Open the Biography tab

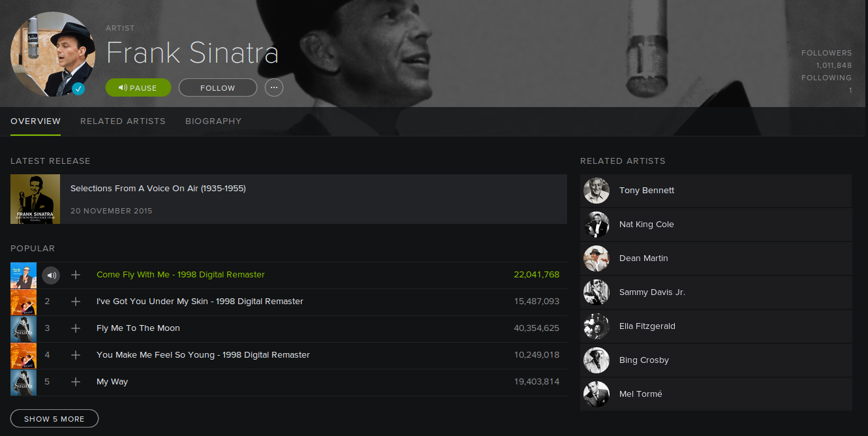(x=213, y=121)
